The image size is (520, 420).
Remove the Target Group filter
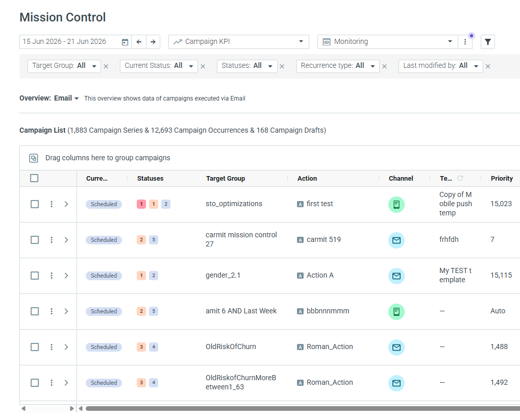pos(106,66)
